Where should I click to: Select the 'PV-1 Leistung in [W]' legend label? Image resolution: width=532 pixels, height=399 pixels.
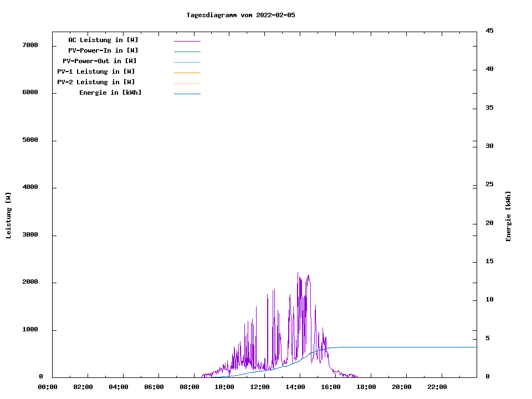[x=96, y=71]
